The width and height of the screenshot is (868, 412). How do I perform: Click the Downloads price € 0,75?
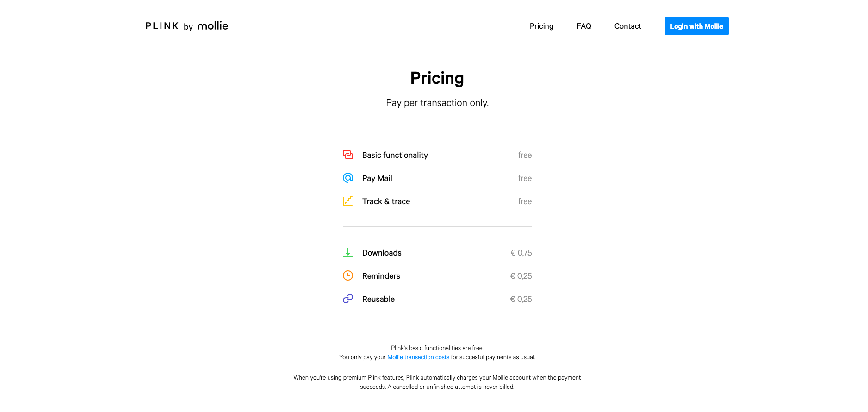point(521,253)
